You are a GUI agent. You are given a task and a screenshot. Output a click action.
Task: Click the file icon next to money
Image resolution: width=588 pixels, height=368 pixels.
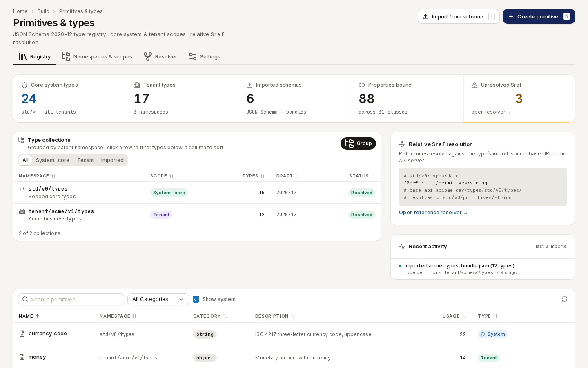(22, 357)
